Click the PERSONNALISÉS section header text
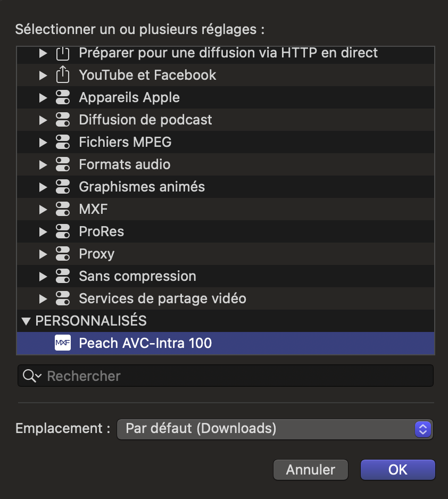Image resolution: width=448 pixels, height=499 pixels. click(91, 321)
